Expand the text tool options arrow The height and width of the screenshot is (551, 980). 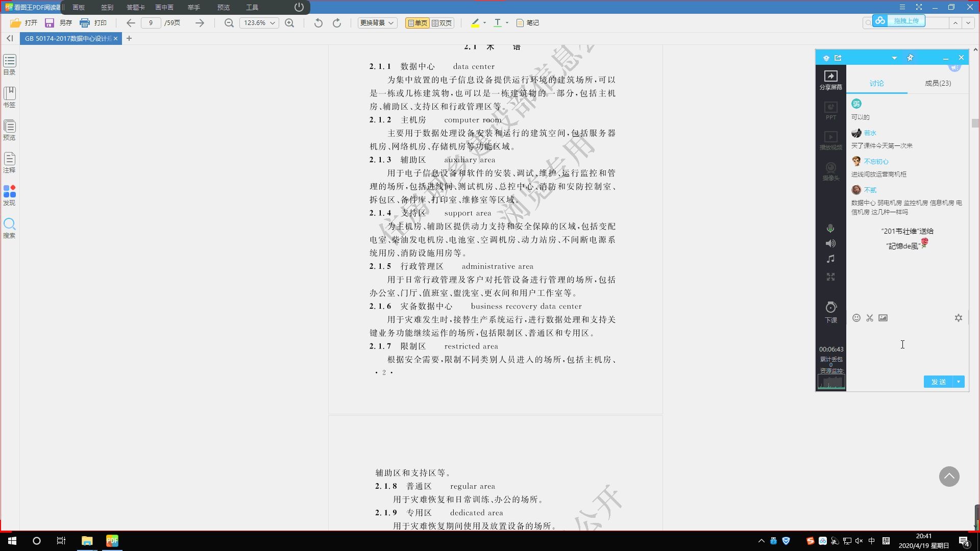tap(507, 23)
